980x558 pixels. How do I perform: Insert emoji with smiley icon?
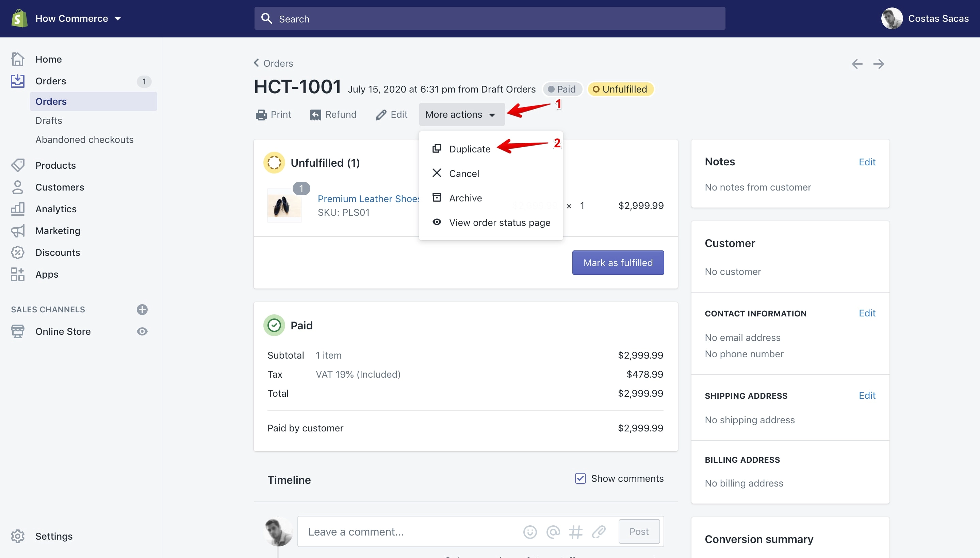(x=530, y=531)
